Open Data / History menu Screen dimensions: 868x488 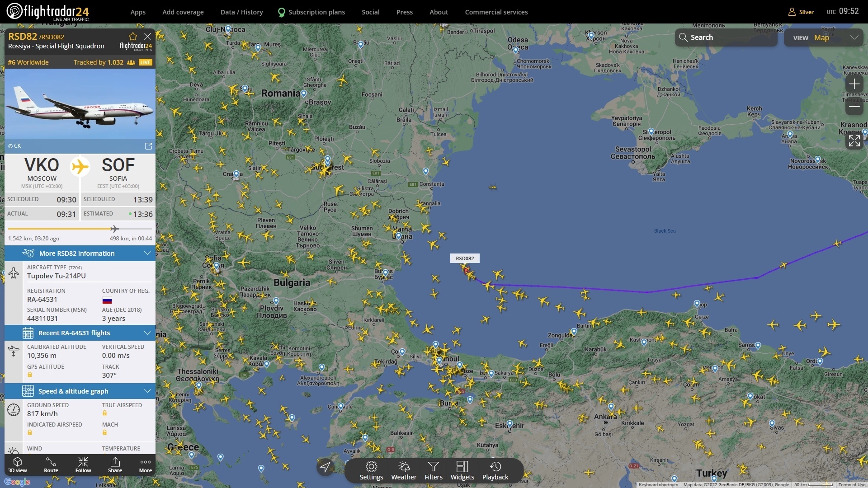(x=242, y=12)
